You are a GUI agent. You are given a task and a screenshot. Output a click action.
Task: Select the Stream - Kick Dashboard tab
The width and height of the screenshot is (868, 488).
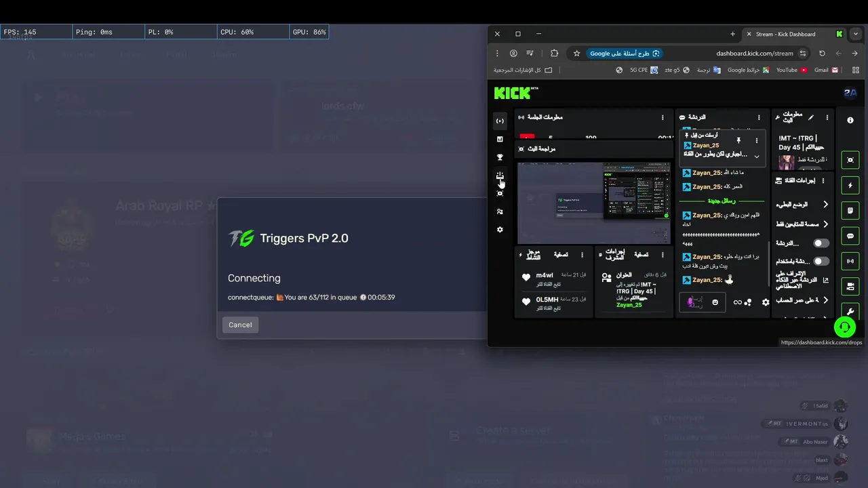(793, 34)
